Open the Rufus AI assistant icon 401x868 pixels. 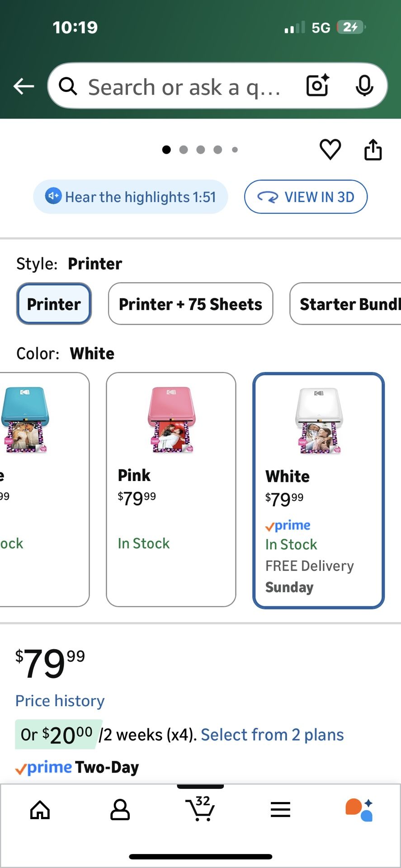(359, 809)
